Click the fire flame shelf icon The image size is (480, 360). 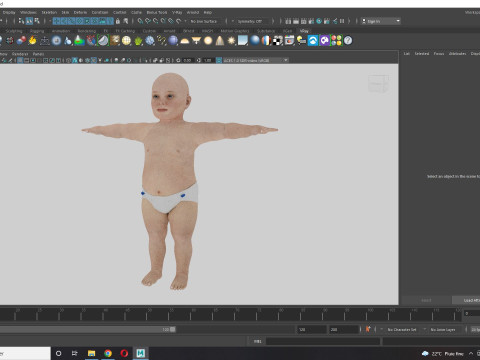(33, 41)
